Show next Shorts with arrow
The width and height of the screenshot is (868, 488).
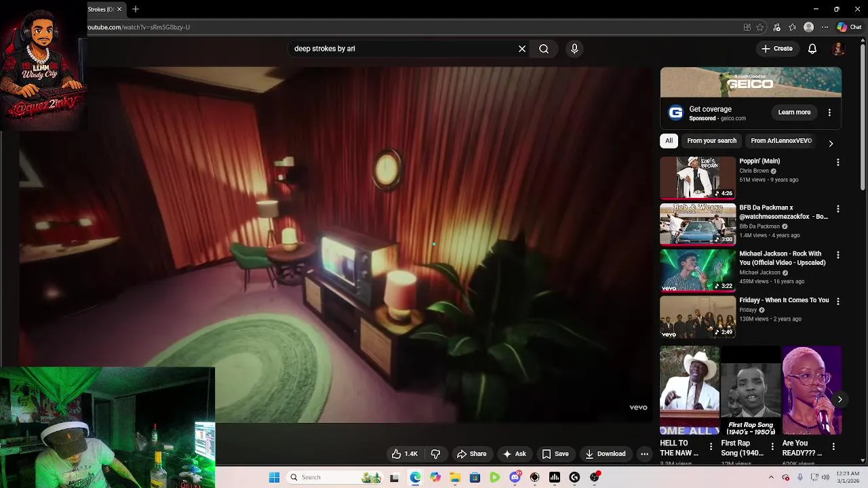pyautogui.click(x=840, y=399)
